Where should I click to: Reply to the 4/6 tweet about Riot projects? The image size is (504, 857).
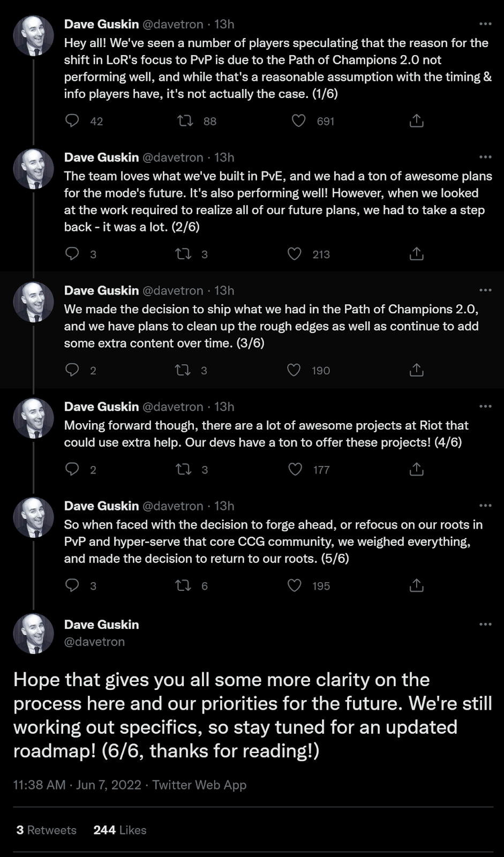coord(72,470)
